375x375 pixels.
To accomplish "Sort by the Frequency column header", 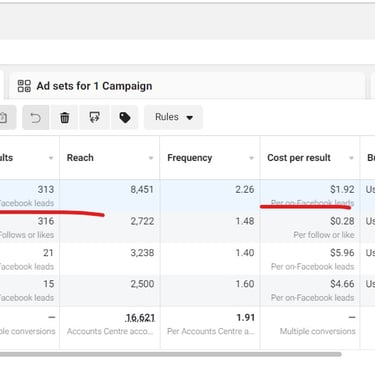I will (x=190, y=158).
